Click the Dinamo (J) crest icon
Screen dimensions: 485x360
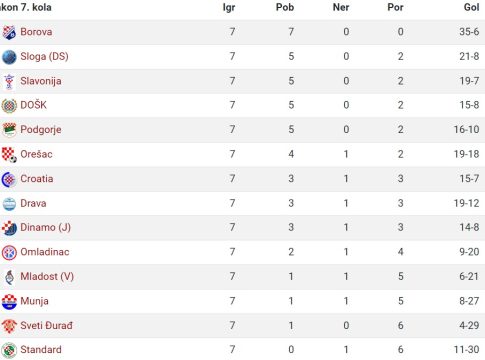9,228
